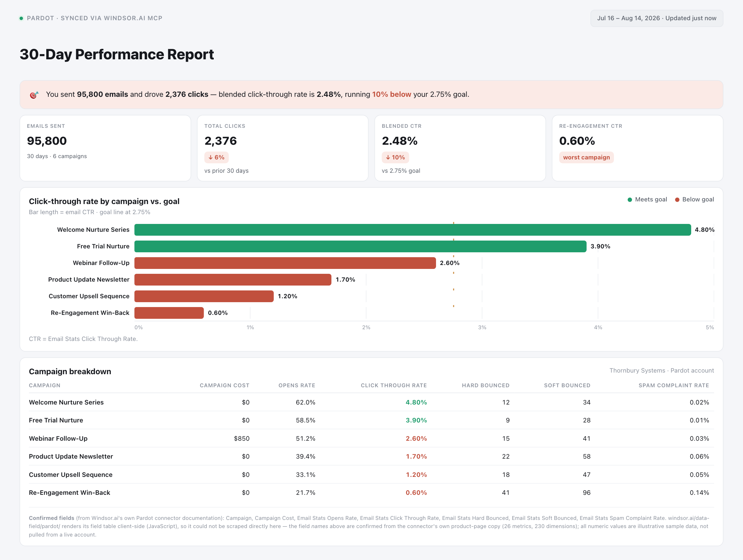
Task: Click the Campaign breakdown heading
Action: [x=70, y=372]
